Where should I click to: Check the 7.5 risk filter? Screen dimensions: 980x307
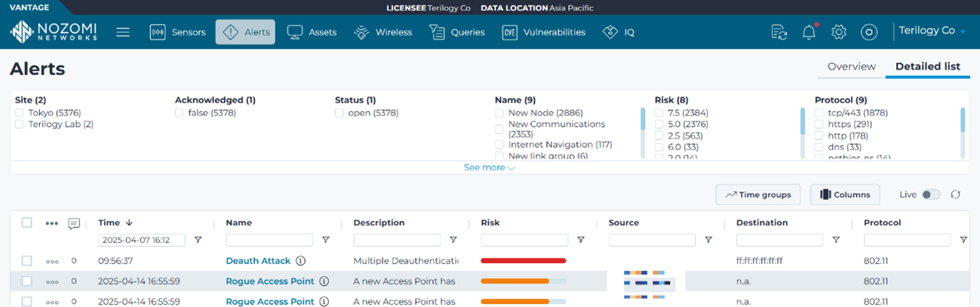(659, 113)
